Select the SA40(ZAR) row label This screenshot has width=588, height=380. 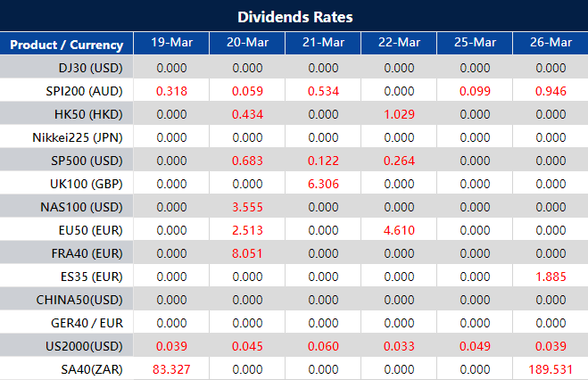click(88, 368)
